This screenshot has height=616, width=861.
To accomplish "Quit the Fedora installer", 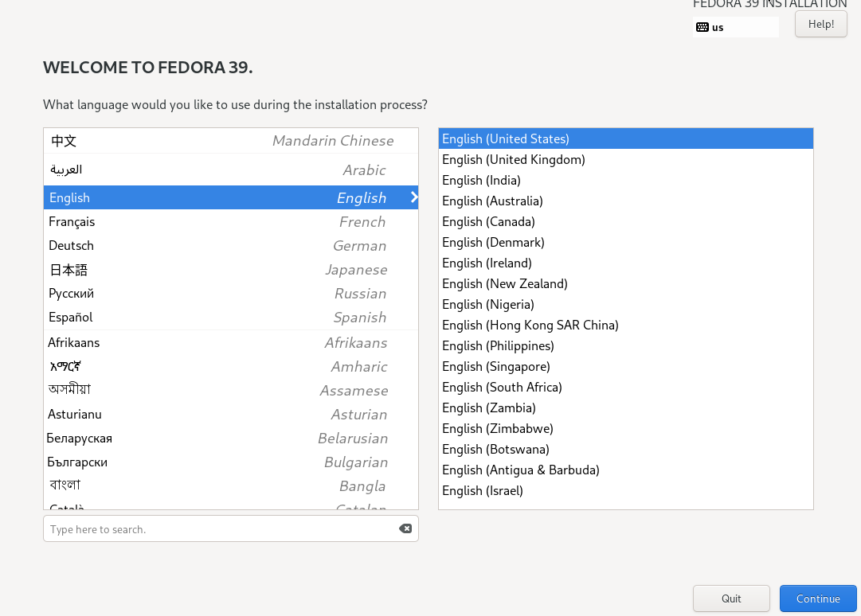I will (731, 598).
